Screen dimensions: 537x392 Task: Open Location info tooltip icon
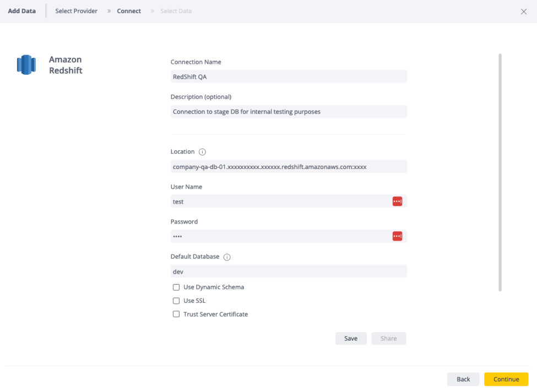click(202, 151)
